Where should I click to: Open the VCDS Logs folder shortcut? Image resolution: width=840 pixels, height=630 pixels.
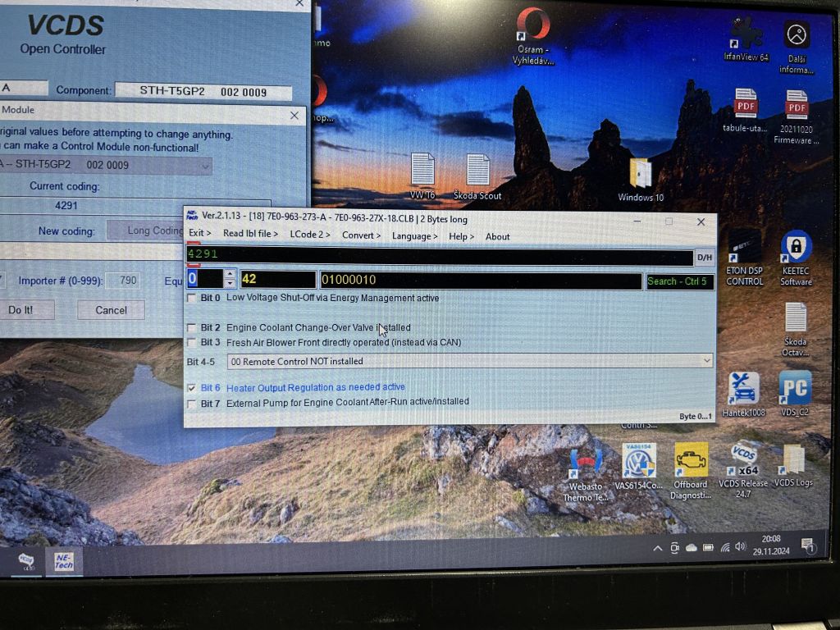coord(793,461)
